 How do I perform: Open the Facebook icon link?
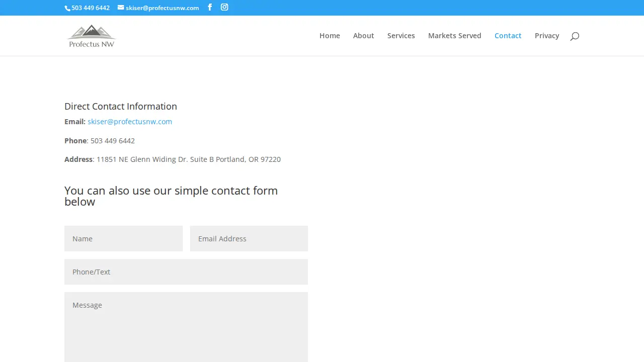pos(210,7)
